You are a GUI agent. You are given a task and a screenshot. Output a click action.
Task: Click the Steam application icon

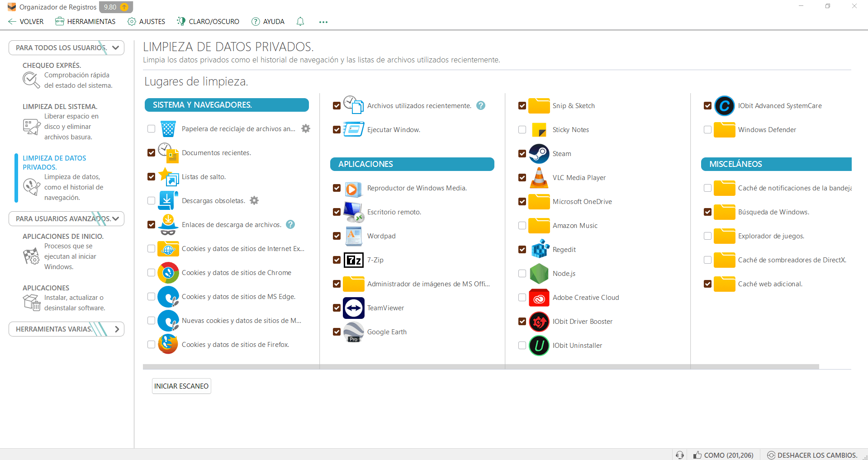539,154
